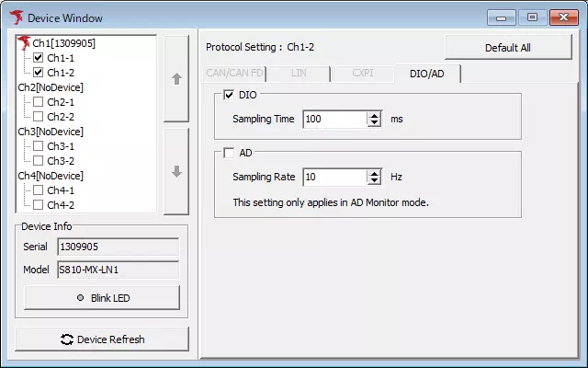Uncheck the Ch1-1 channel checkbox
The image size is (588, 368).
pyautogui.click(x=39, y=57)
